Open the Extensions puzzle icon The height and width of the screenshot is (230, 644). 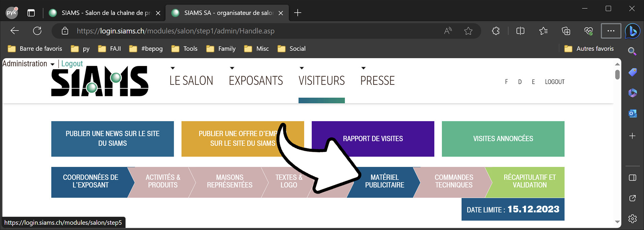pos(496,31)
